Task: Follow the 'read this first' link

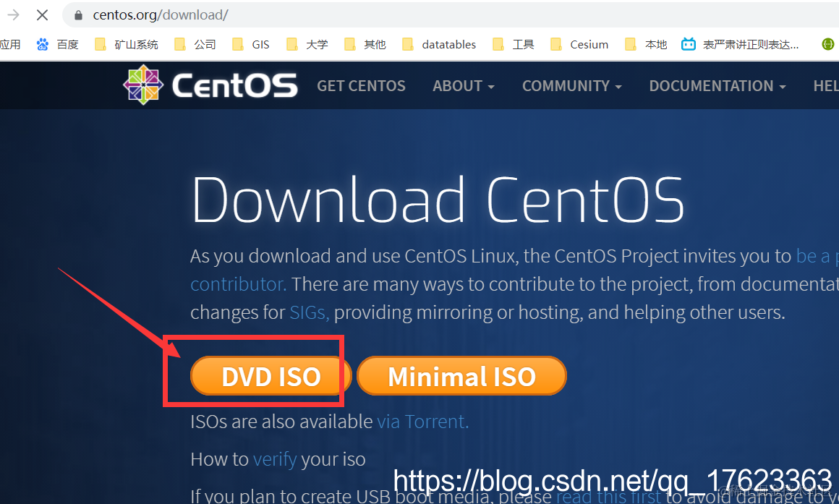Action: 608,496
